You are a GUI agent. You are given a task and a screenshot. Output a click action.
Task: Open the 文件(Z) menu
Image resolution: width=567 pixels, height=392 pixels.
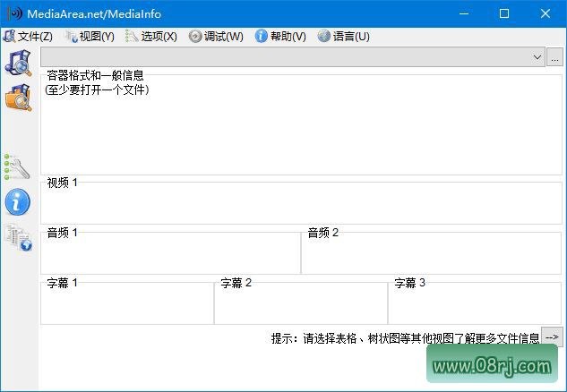(x=28, y=36)
